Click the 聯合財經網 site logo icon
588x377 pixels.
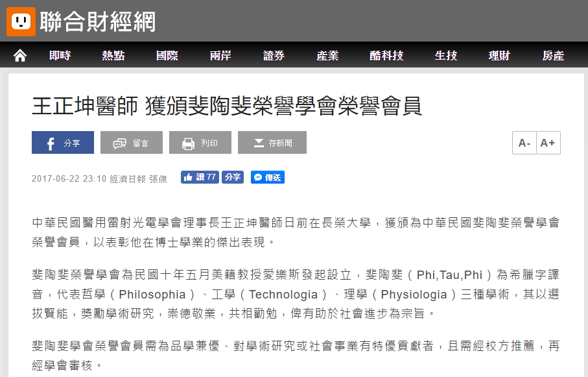(21, 21)
